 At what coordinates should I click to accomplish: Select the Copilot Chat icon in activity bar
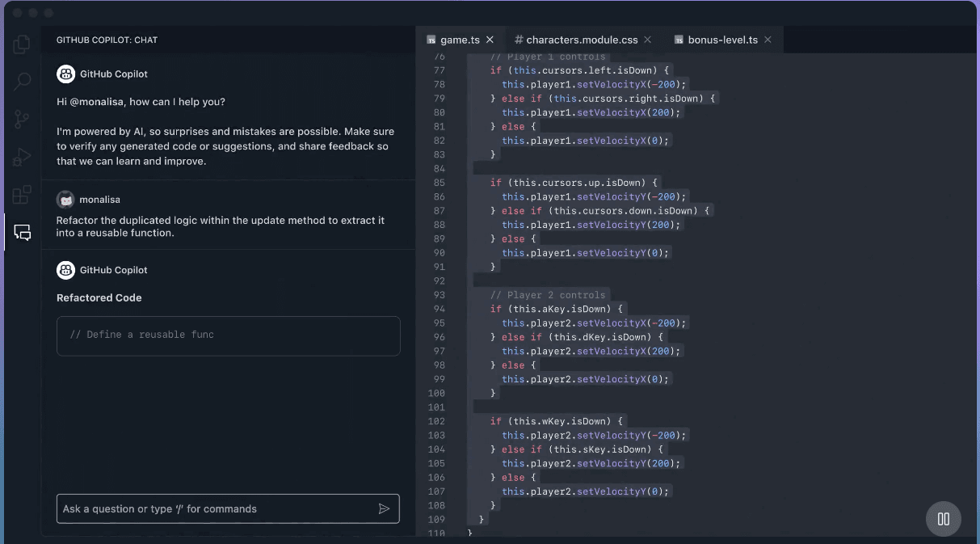point(23,233)
